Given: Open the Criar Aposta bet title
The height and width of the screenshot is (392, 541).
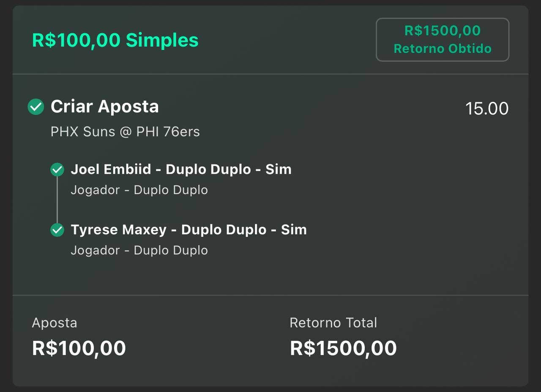Looking at the screenshot, I should [105, 106].
